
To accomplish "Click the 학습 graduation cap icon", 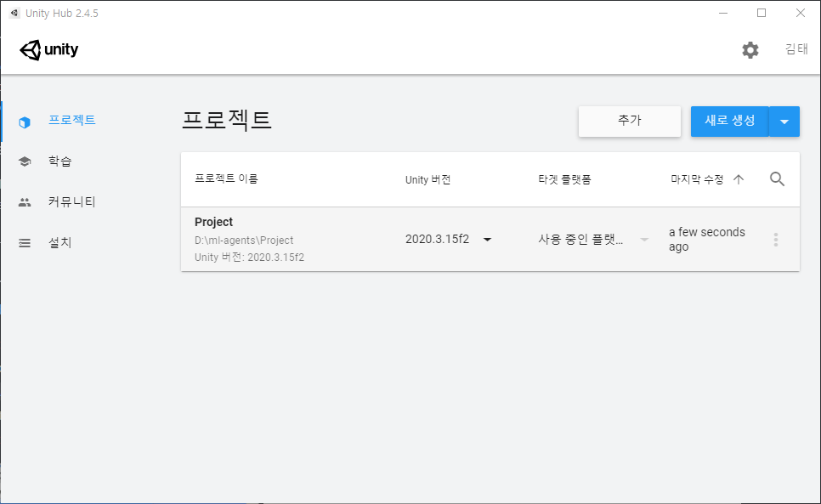I will tap(25, 161).
